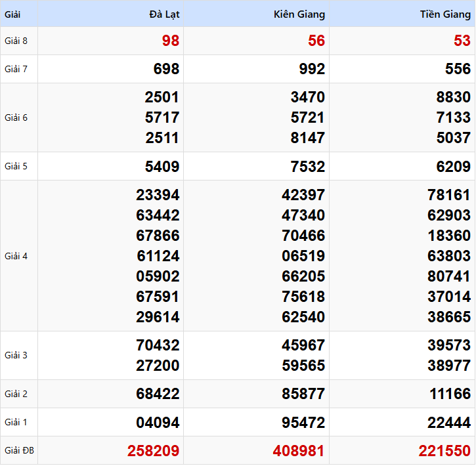476x466 pixels.
Task: Click number 23394 in Giải 4
Action: pos(158,195)
